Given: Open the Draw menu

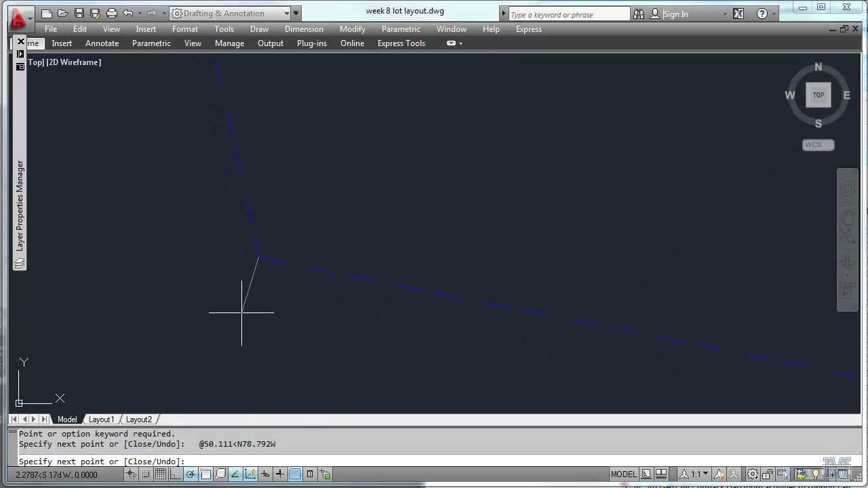Looking at the screenshot, I should click(x=259, y=29).
